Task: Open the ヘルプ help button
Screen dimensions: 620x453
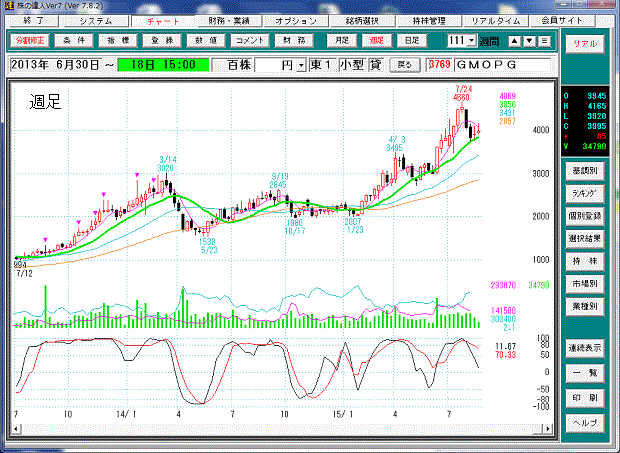Action: pos(585,423)
